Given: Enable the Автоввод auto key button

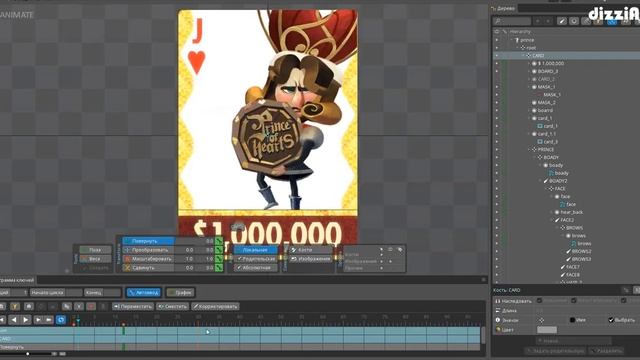Looking at the screenshot, I should [143, 293].
